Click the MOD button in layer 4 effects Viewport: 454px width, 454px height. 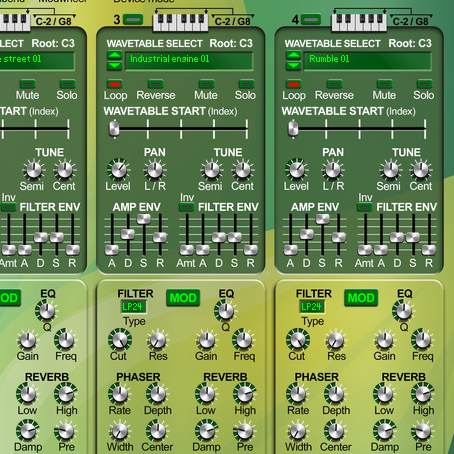coord(361,298)
